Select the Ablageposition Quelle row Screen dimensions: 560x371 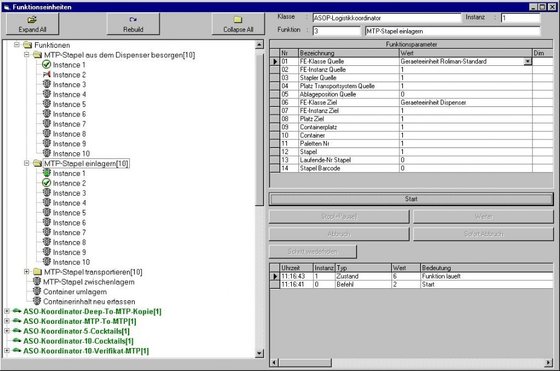(x=411, y=94)
